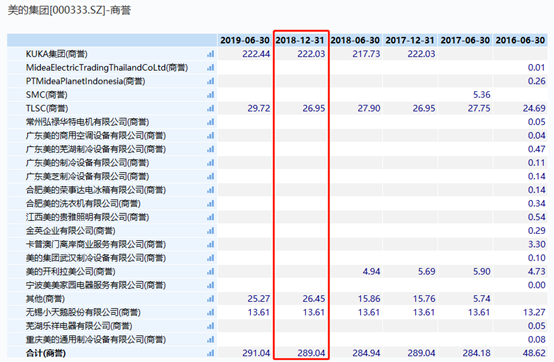Select KUKA value 217.73 for 2018-06-30
This screenshot has height=362, width=554.
coord(366,54)
